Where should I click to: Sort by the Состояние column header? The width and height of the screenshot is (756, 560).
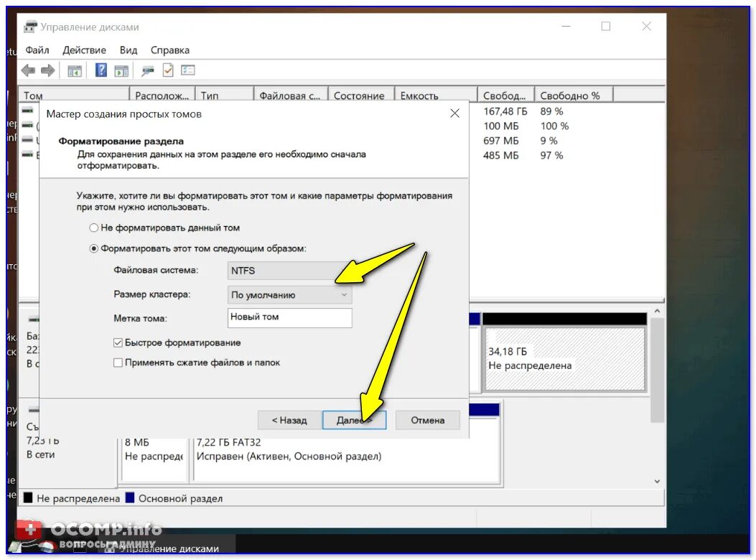[x=361, y=95]
